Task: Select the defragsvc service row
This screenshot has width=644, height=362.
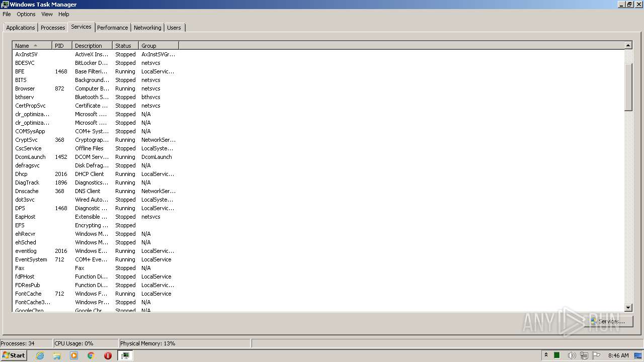Action: click(96, 165)
